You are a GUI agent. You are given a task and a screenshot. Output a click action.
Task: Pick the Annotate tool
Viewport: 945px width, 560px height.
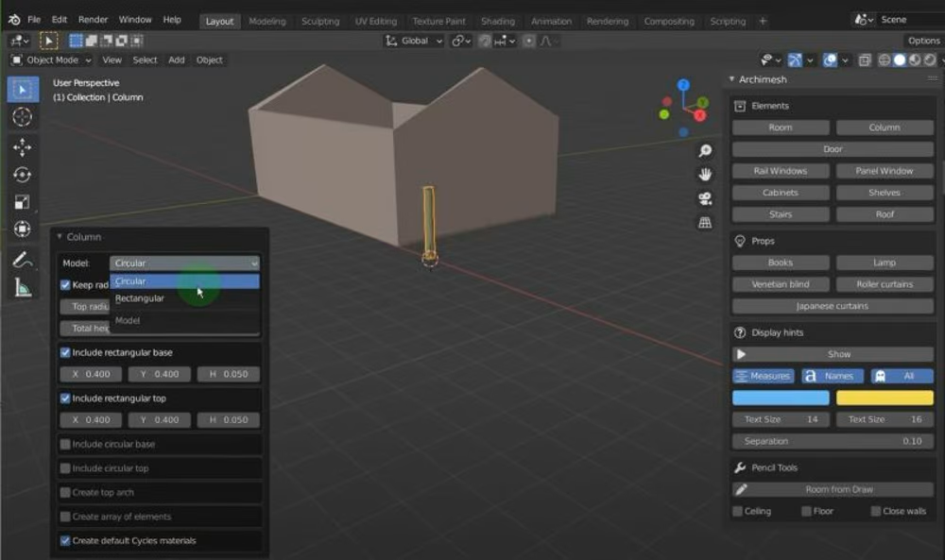(23, 262)
